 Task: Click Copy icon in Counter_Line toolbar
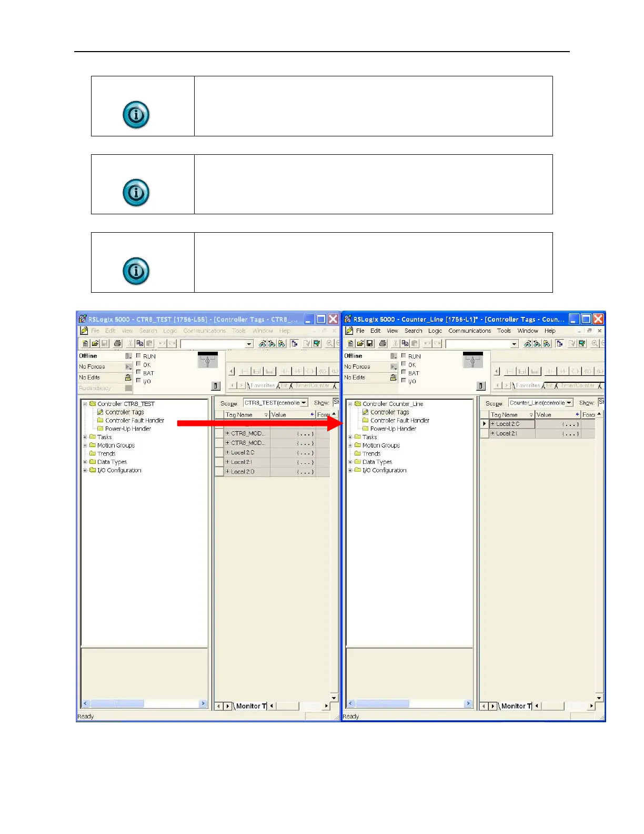point(405,343)
